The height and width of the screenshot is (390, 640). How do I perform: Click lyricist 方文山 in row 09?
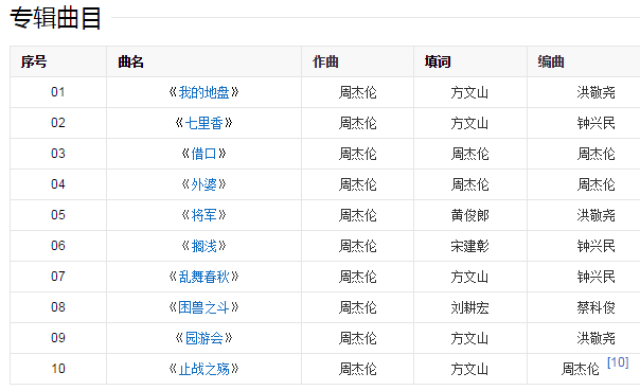470,338
